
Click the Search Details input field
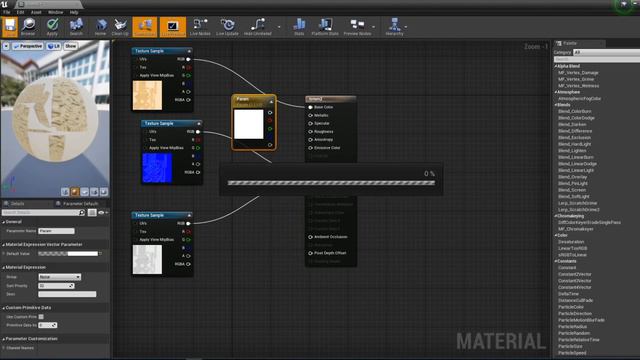[40, 212]
